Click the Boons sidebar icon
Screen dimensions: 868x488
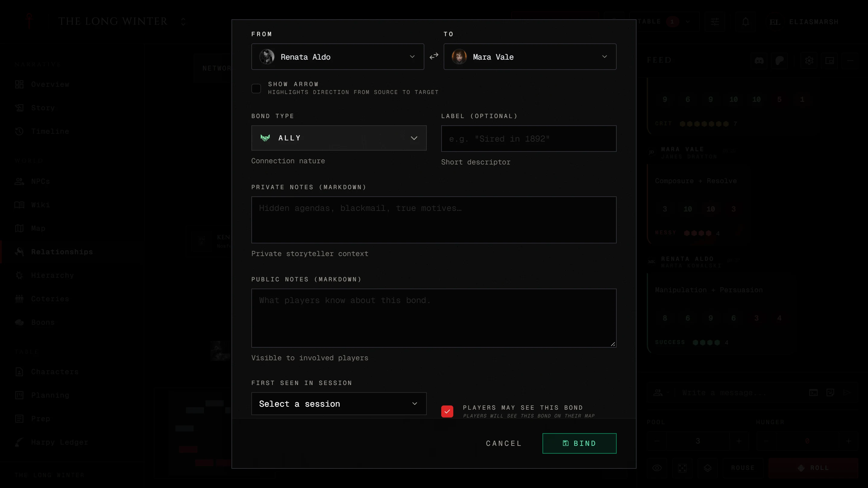19,322
